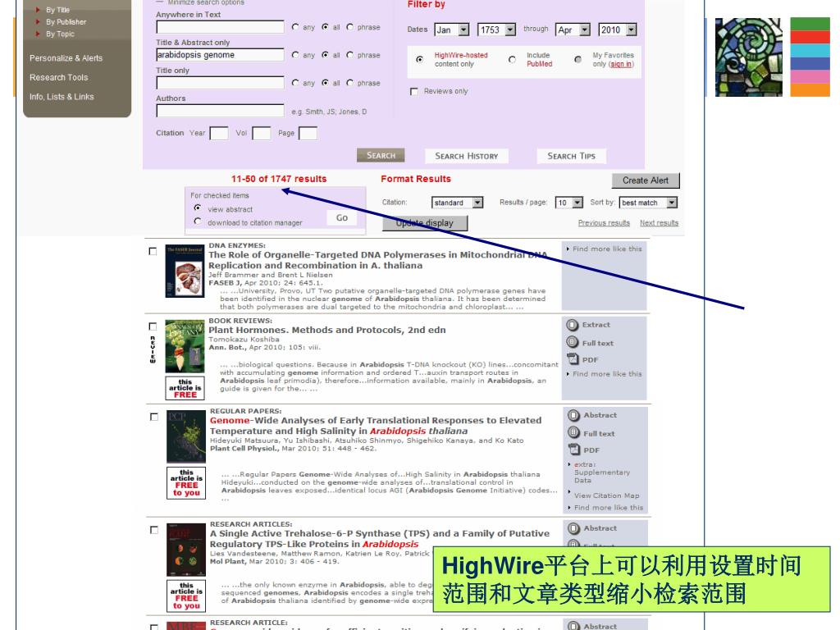Open the end year dropdown showing 2010
This screenshot has width=840, height=630.
pyautogui.click(x=618, y=30)
